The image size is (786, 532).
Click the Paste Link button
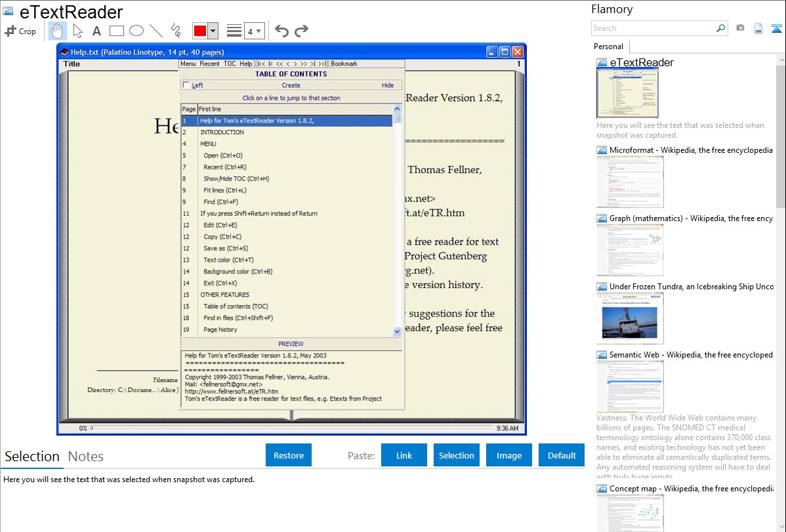[404, 455]
